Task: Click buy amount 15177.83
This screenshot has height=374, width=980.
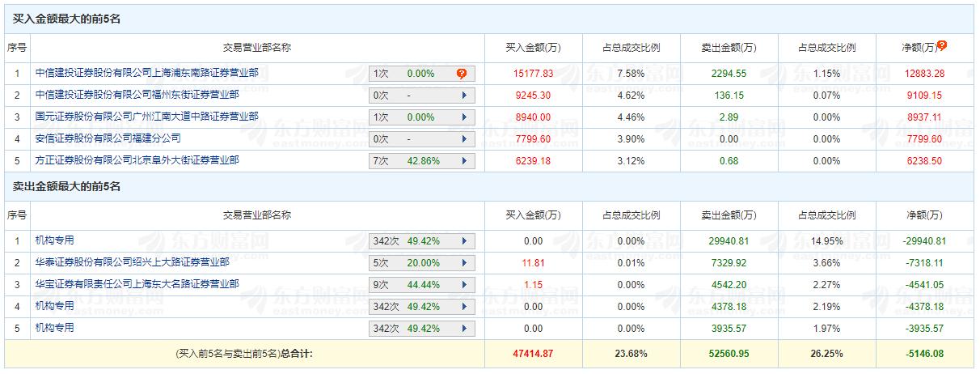Action: (x=533, y=74)
